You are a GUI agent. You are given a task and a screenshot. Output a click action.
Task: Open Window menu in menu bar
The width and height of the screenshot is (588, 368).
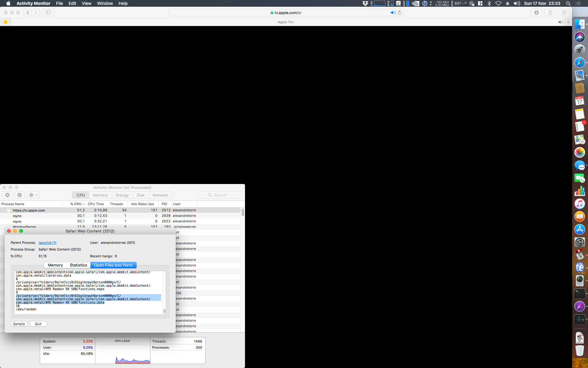click(x=105, y=3)
